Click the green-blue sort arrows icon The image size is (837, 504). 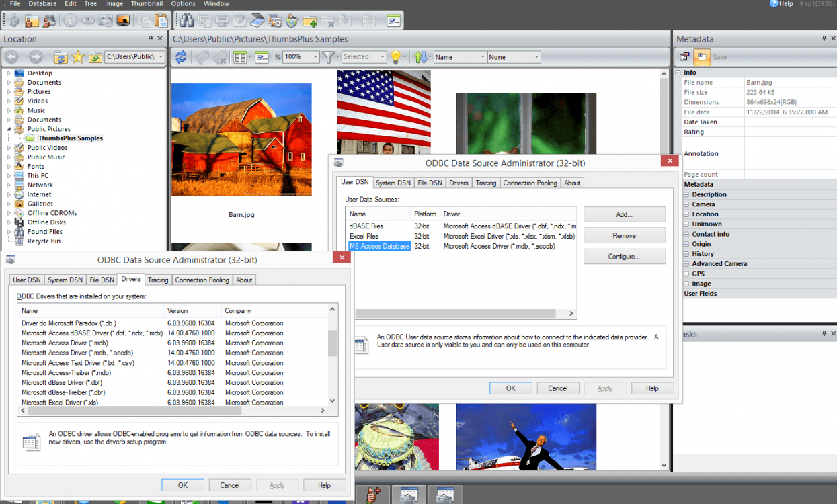tap(421, 57)
